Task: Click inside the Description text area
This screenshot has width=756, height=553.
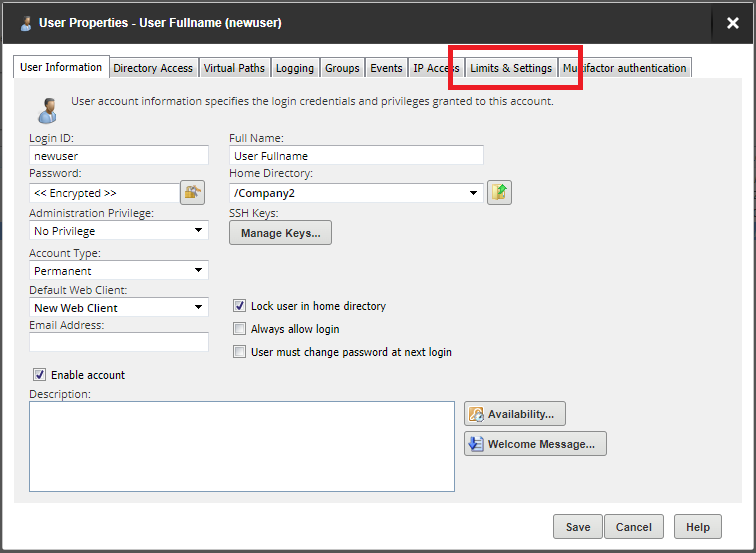Action: [x=242, y=446]
